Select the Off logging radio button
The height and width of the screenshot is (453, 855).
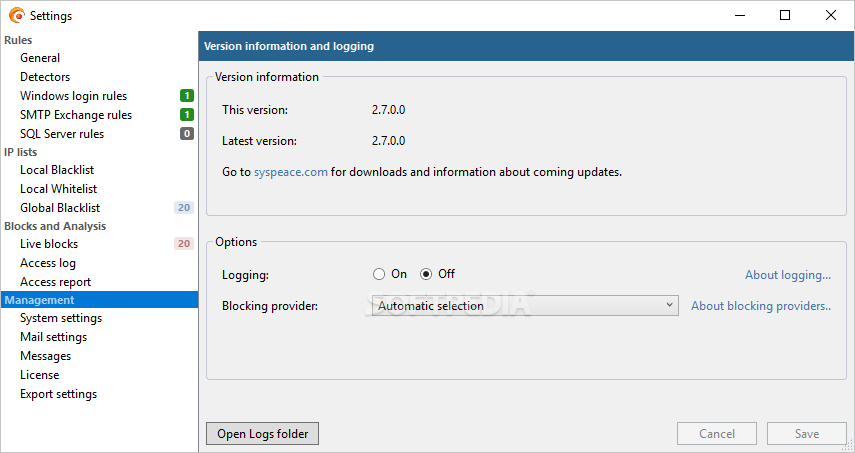tap(426, 274)
